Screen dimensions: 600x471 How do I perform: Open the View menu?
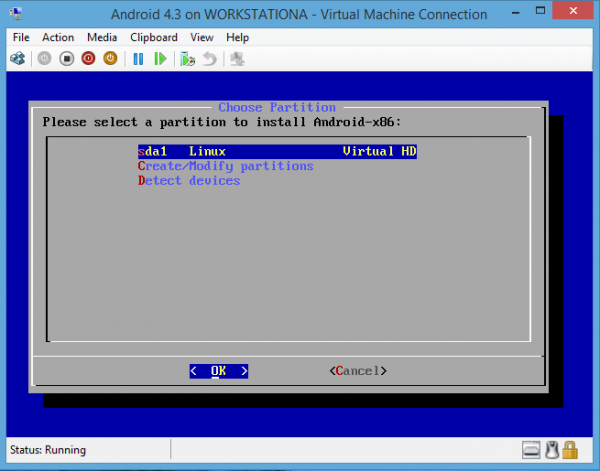[x=202, y=37]
